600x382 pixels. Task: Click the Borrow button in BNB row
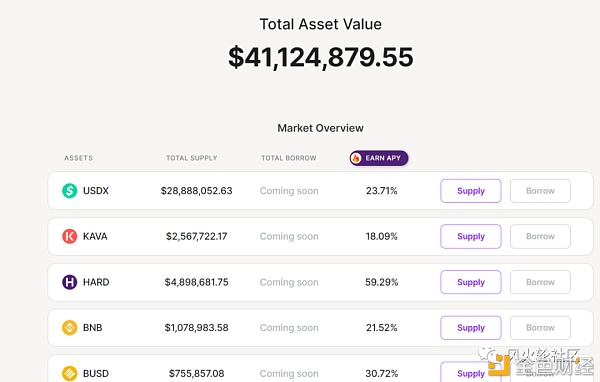[x=540, y=328]
